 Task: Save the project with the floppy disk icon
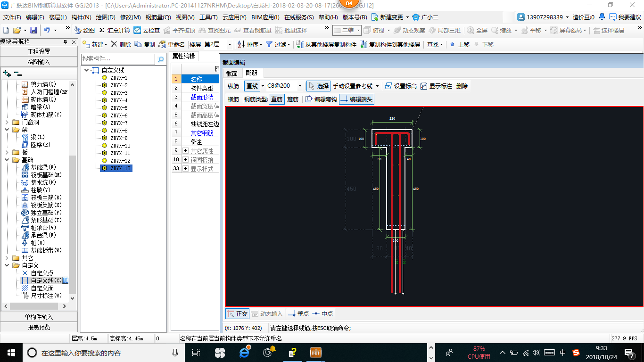[33, 30]
